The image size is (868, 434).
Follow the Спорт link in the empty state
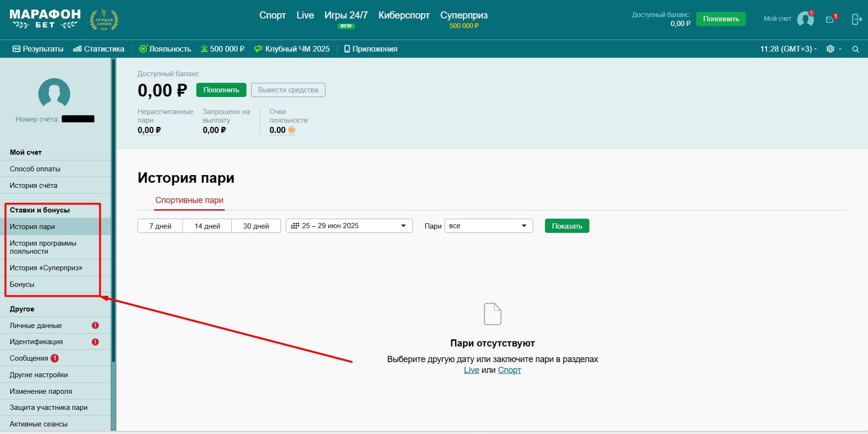pyautogui.click(x=509, y=370)
